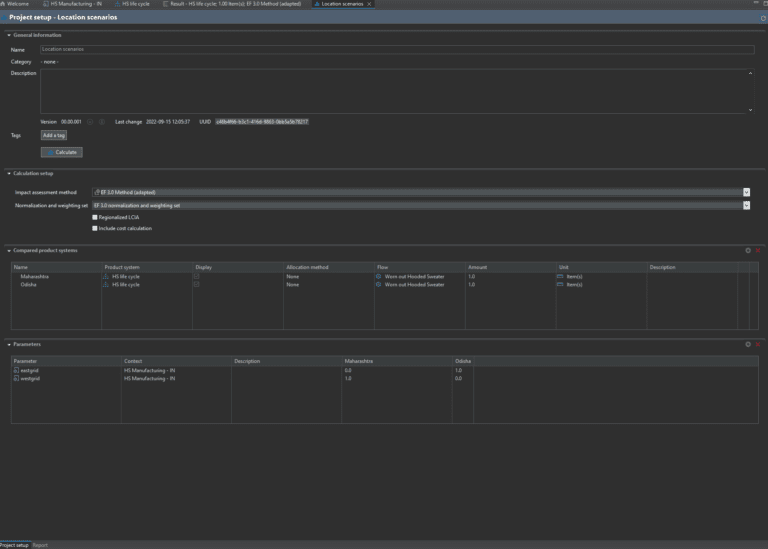Click into the Description text area
The image size is (768, 549).
tap(395, 90)
